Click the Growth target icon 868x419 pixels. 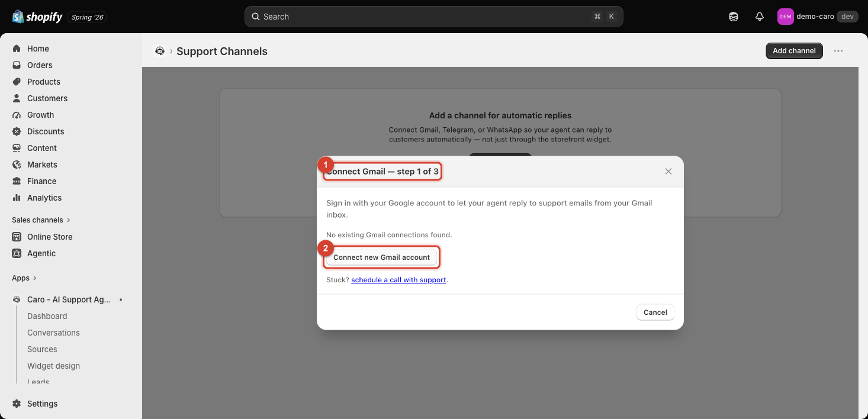[17, 115]
